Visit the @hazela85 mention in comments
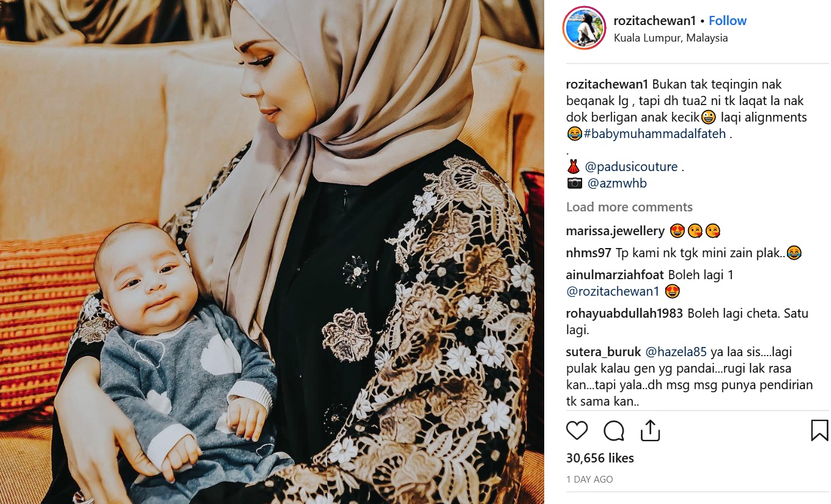This screenshot has height=504, width=831. (x=676, y=352)
